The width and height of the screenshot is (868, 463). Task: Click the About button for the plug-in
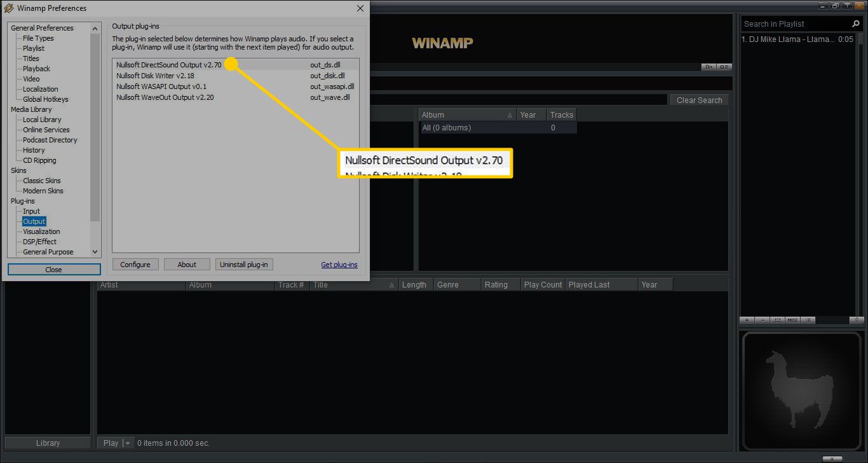[x=187, y=265]
